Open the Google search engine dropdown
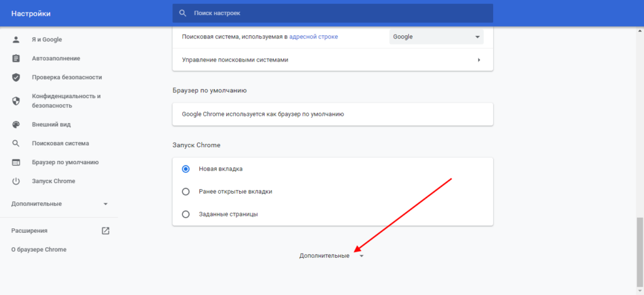Viewport: 644px width, 295px height. pyautogui.click(x=436, y=37)
